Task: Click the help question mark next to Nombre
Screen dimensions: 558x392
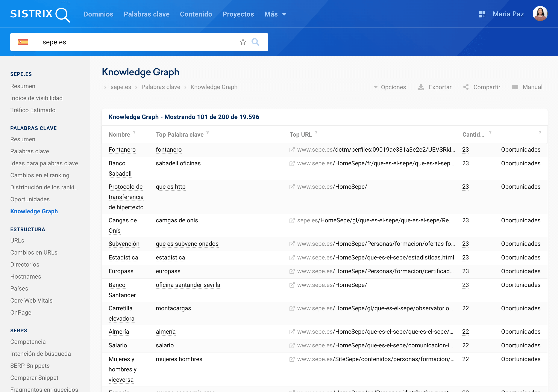Action: (x=134, y=133)
